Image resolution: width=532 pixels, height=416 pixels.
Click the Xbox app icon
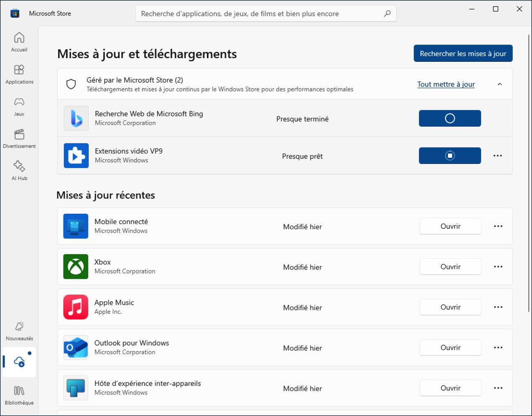[76, 267]
